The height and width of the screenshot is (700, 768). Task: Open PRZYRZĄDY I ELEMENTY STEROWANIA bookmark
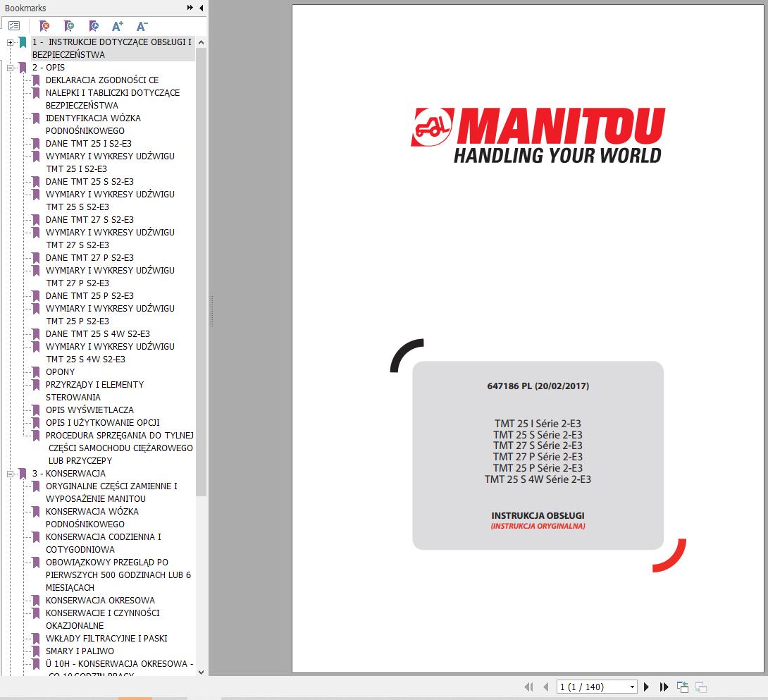(95, 391)
